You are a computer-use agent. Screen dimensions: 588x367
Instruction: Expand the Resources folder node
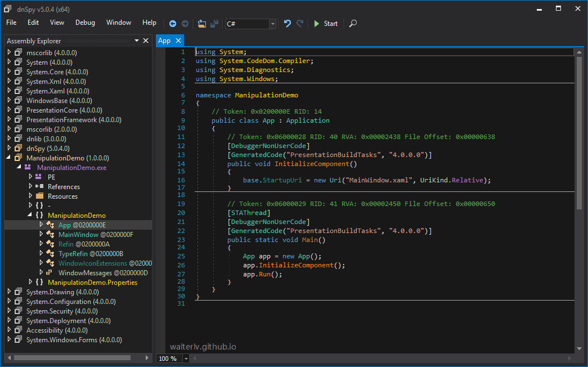31,196
